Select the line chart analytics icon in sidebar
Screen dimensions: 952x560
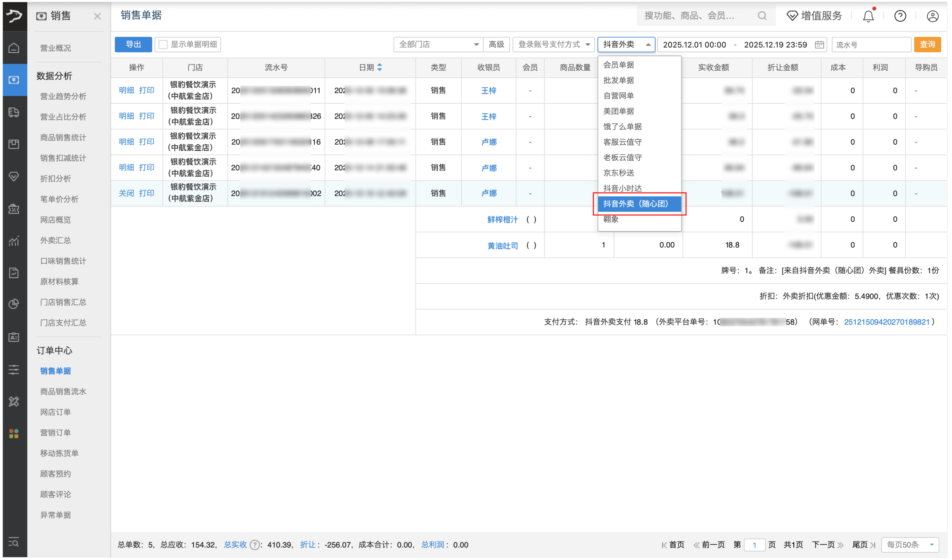pos(14,241)
